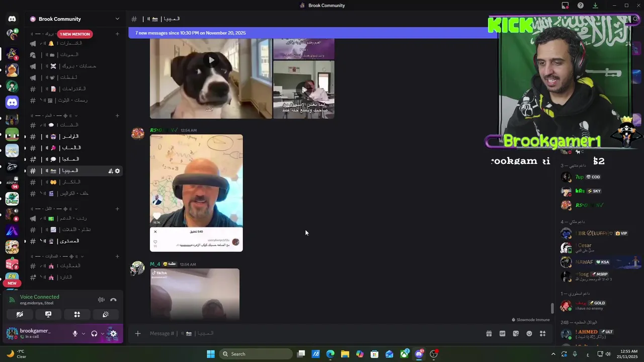Screen dimensions: 644x362
Task: Click the green download update icon
Action: 595,6
